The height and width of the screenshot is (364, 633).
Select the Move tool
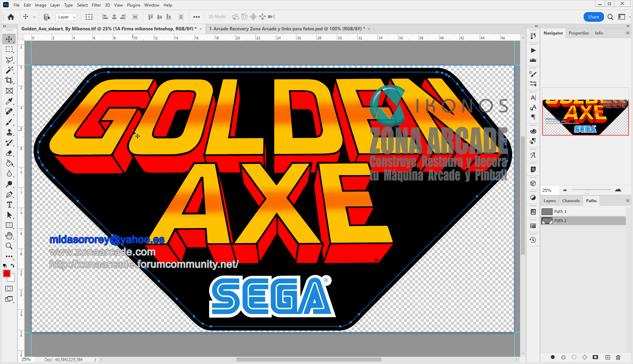pos(9,39)
